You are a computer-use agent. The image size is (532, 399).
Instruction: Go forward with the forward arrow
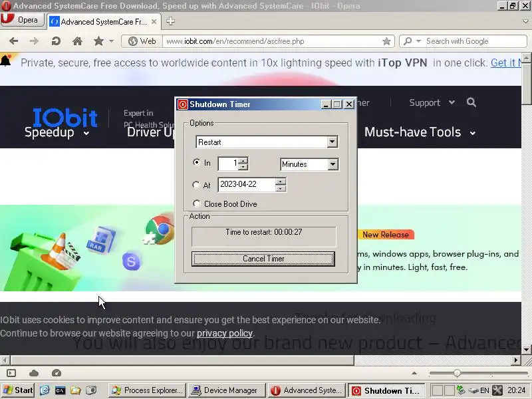(x=34, y=41)
